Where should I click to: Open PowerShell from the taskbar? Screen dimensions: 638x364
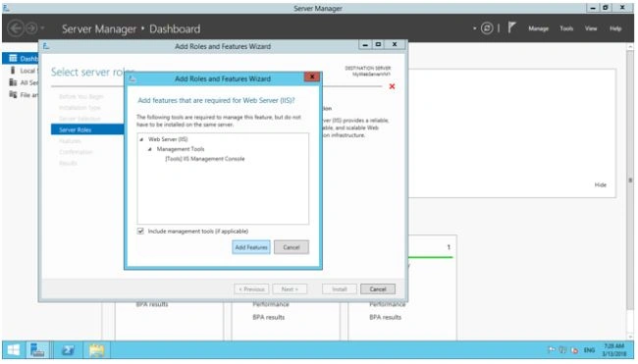[68, 350]
